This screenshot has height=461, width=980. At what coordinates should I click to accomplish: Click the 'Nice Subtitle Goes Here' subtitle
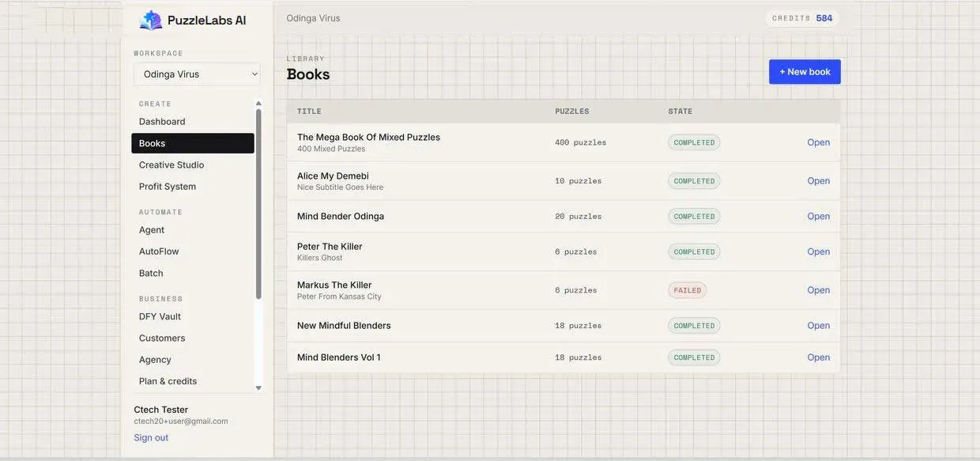340,187
